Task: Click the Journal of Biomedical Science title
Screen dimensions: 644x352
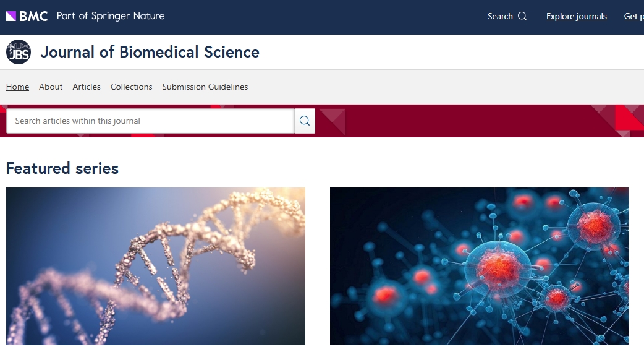Action: tap(150, 52)
